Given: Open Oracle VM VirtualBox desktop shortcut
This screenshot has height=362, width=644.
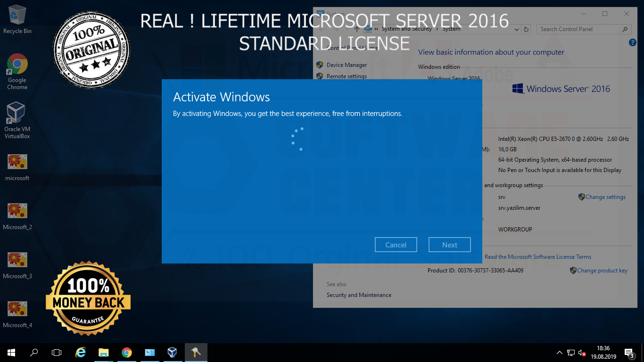Looking at the screenshot, I should (x=17, y=121).
